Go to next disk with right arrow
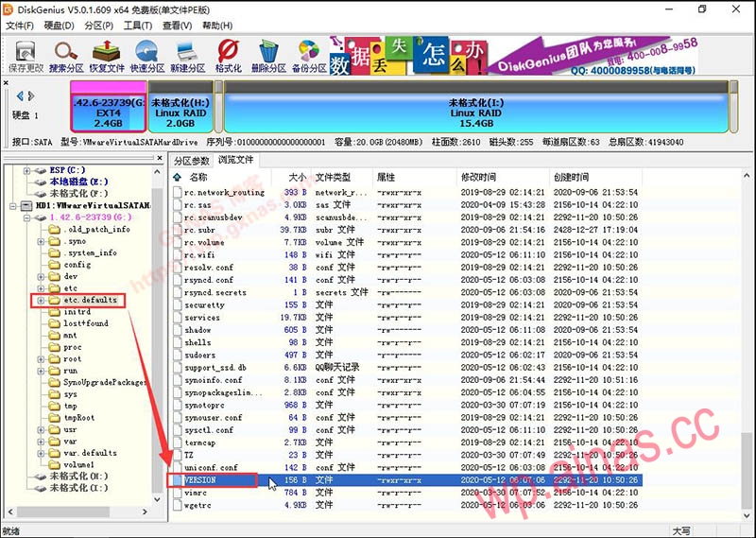 coord(31,96)
